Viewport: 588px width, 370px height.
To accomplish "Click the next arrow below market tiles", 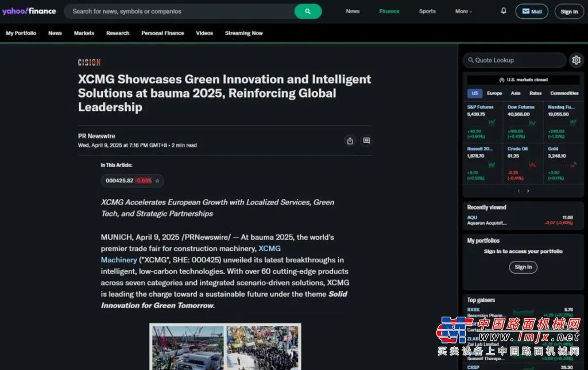I will (528, 190).
